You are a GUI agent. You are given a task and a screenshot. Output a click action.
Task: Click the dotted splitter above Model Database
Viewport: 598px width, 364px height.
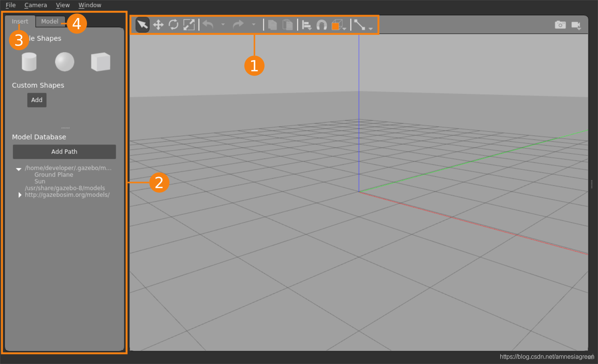tap(66, 128)
